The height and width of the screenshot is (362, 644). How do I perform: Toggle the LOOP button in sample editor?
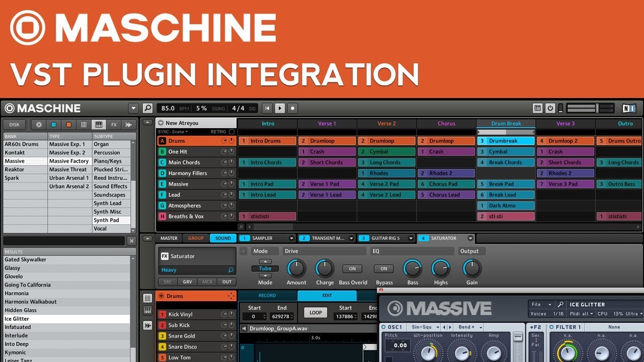[x=315, y=312]
